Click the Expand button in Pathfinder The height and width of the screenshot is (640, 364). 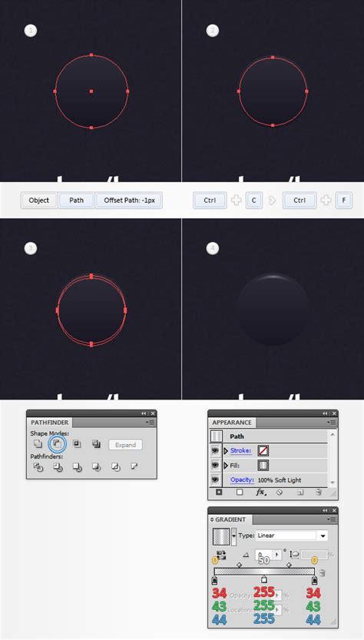pyautogui.click(x=125, y=445)
